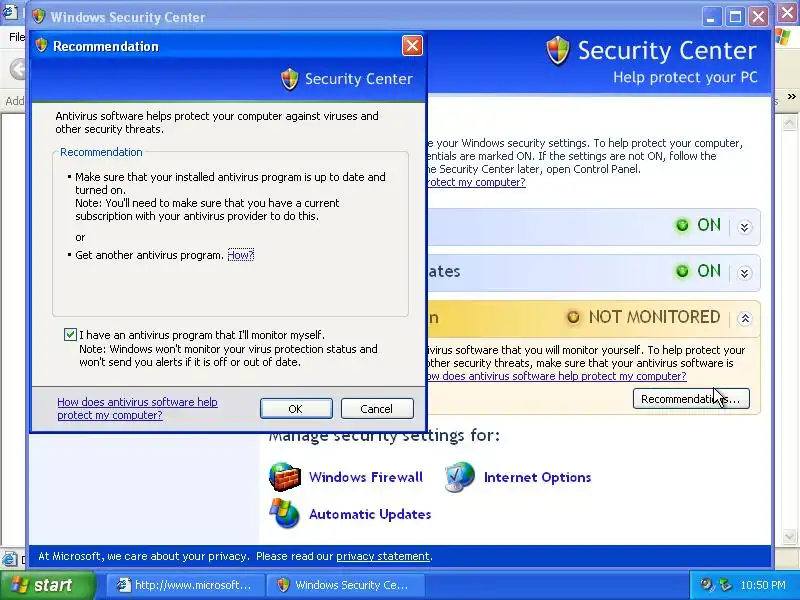The height and width of the screenshot is (600, 800).
Task: Open the File menu in the browser
Action: point(17,37)
